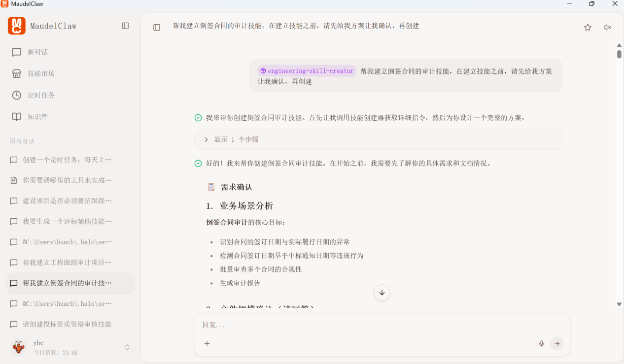Start a new chat via 新对话
This screenshot has width=624, height=364.
click(37, 52)
